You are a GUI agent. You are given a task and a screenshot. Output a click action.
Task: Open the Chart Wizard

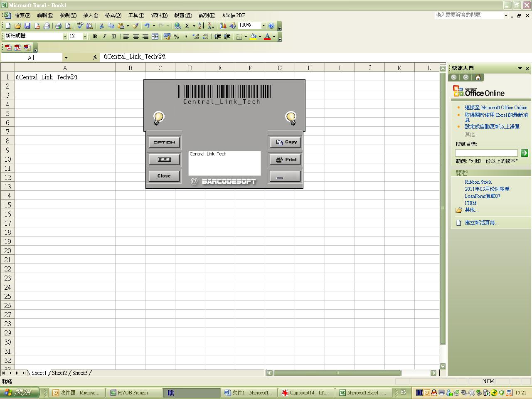[x=223, y=26]
